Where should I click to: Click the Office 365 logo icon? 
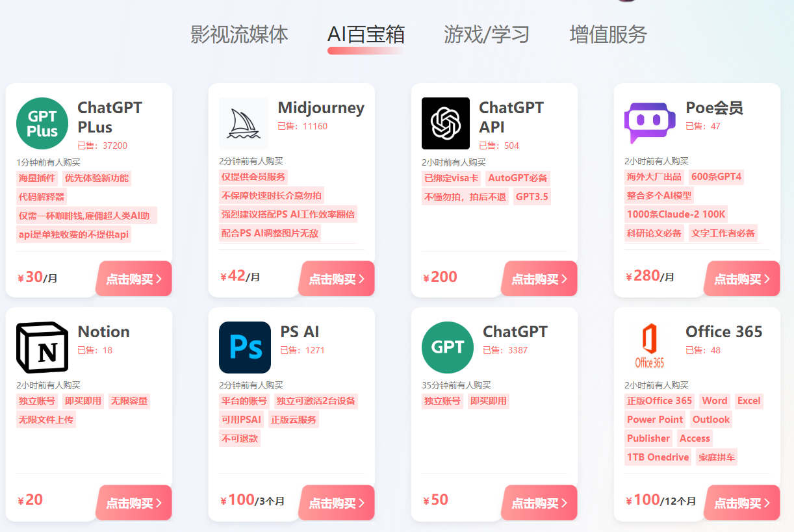650,348
